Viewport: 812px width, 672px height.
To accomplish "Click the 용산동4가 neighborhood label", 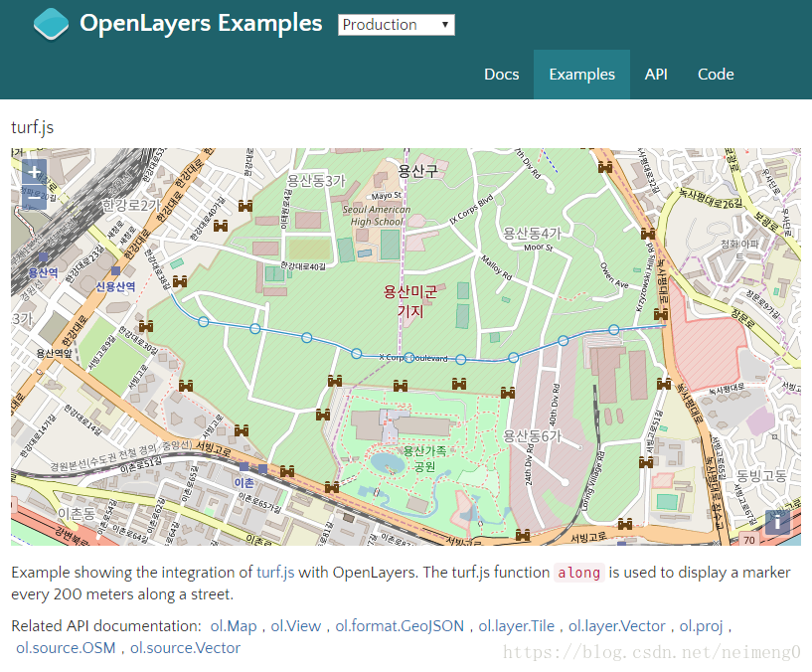I will coord(532,234).
